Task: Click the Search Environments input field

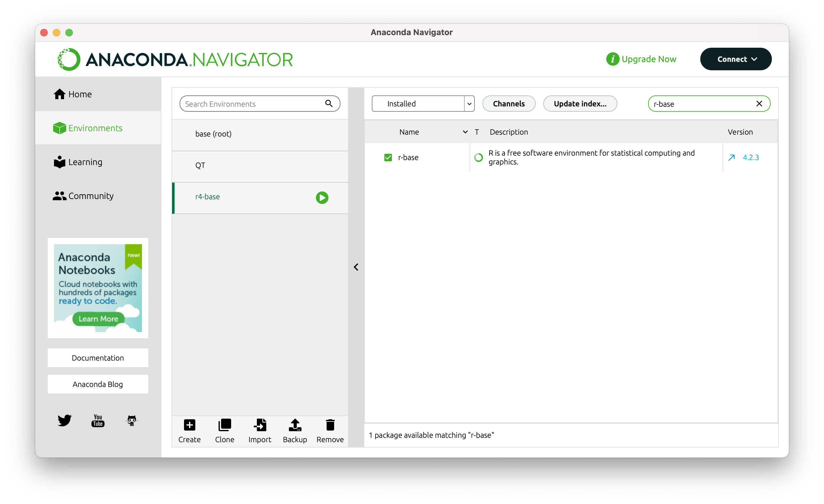Action: pyautogui.click(x=253, y=104)
